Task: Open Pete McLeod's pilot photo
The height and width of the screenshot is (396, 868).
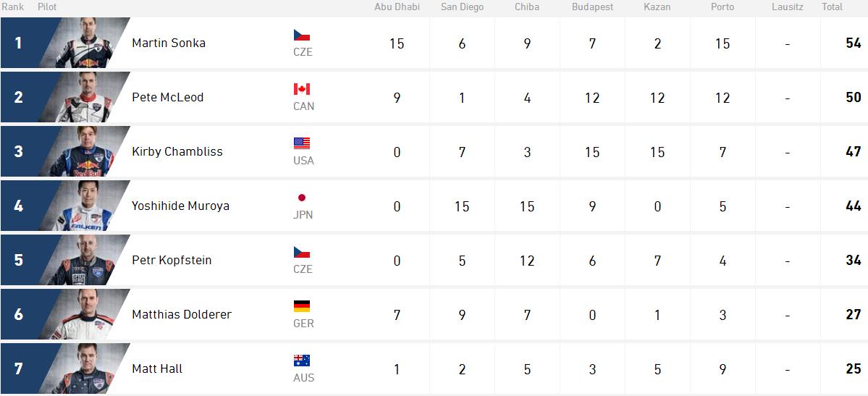Action: coord(84,97)
